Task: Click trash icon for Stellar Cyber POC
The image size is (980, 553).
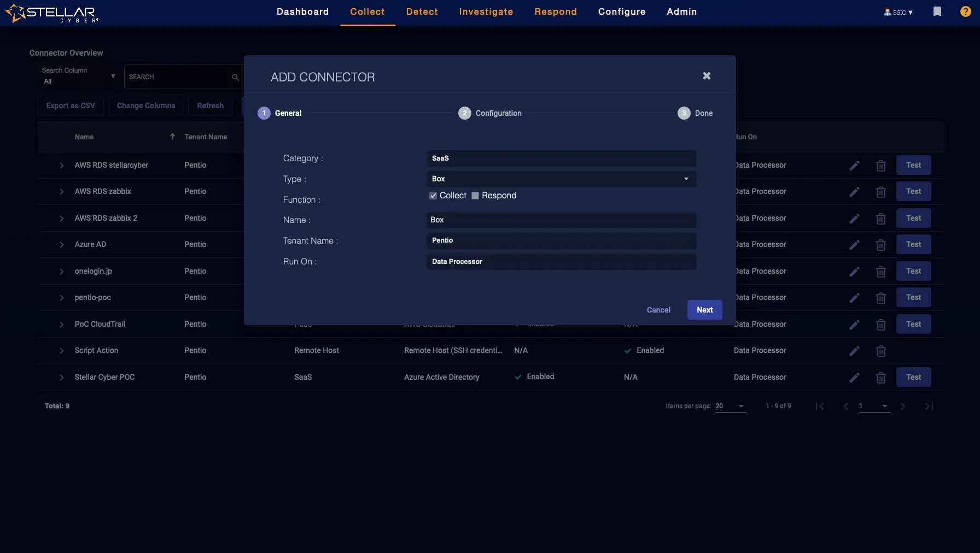Action: (880, 377)
